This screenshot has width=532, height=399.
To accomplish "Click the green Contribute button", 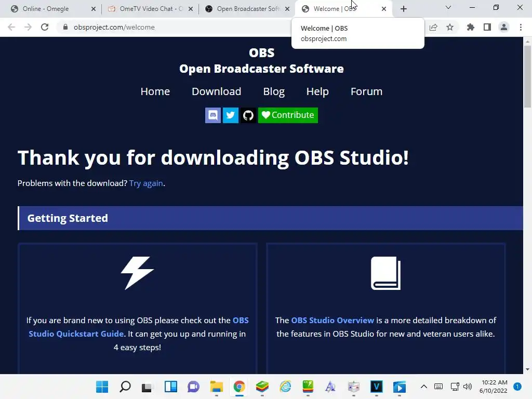I will pyautogui.click(x=288, y=115).
